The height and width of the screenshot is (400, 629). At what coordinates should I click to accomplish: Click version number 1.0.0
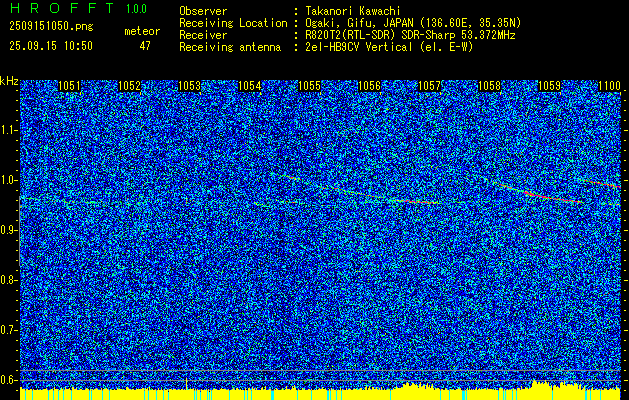(136, 9)
